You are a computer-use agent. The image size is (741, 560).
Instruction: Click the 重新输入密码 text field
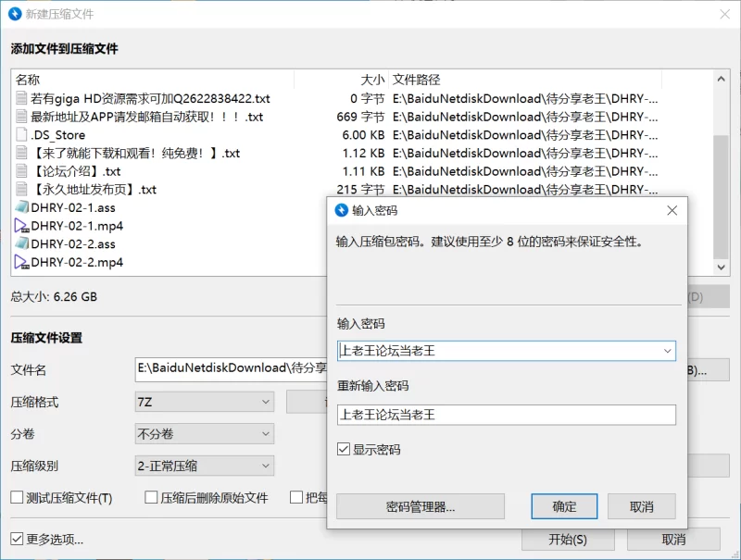[x=506, y=415]
